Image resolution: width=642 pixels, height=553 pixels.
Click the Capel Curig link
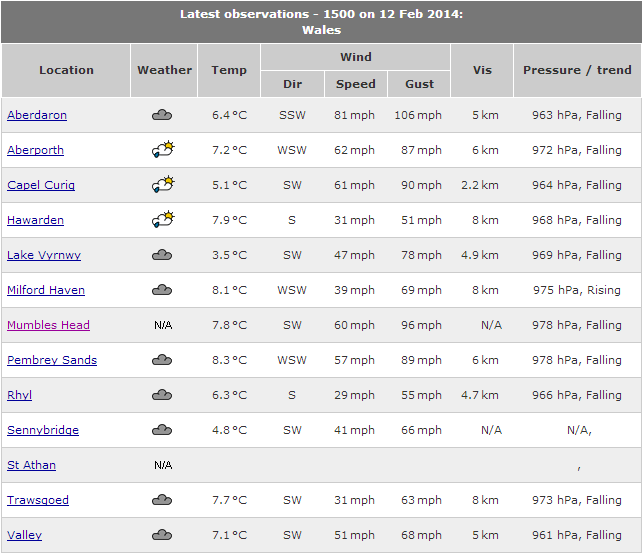[x=41, y=185]
